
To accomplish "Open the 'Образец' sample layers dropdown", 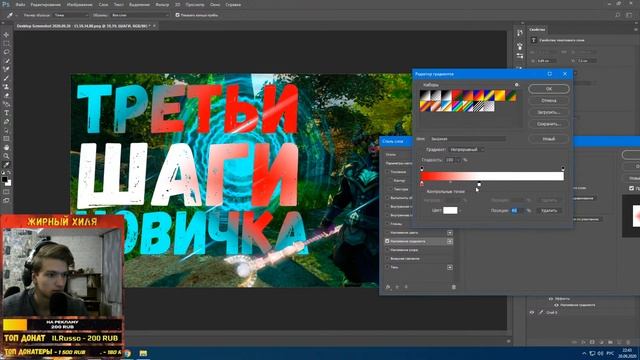I will (x=140, y=15).
